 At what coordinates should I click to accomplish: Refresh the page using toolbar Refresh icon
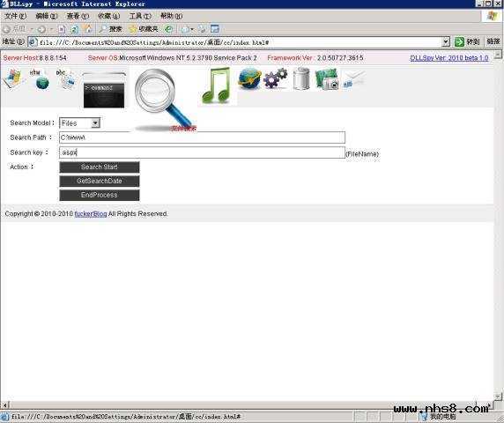tap(74, 29)
